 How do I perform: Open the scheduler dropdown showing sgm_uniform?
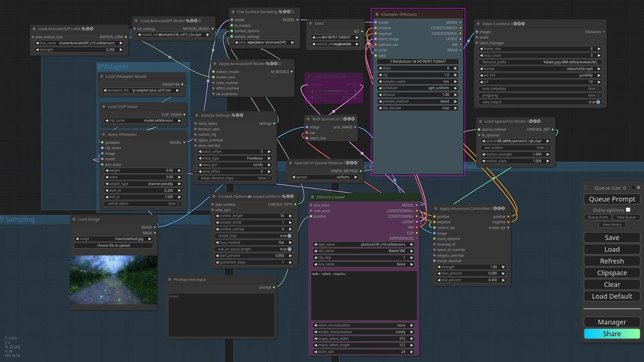point(418,88)
